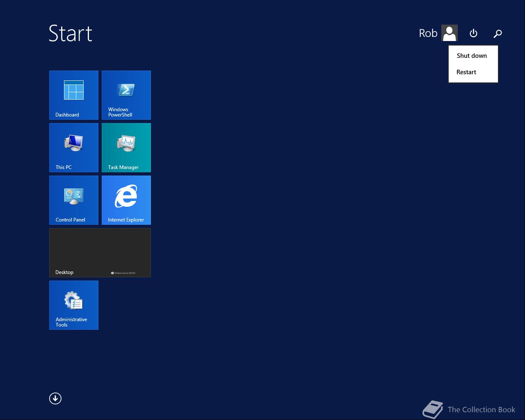This screenshot has height=420, width=525.
Task: Open search with magnifier icon
Action: [498, 34]
